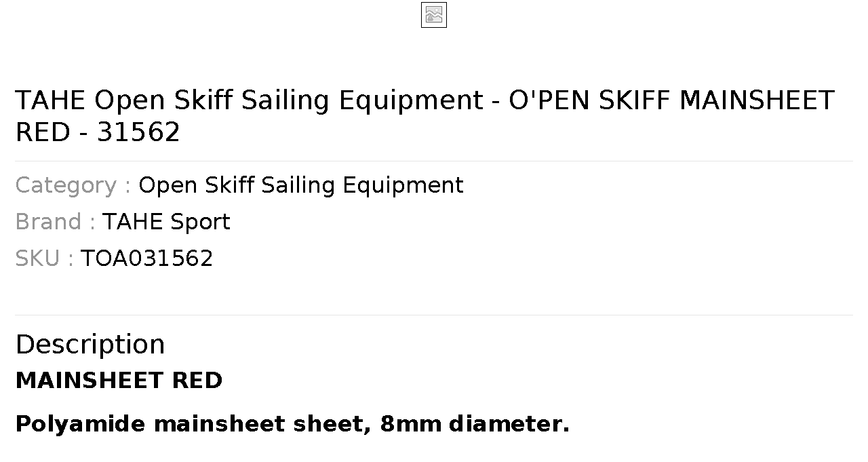Click the number 31562 in the title

138,132
